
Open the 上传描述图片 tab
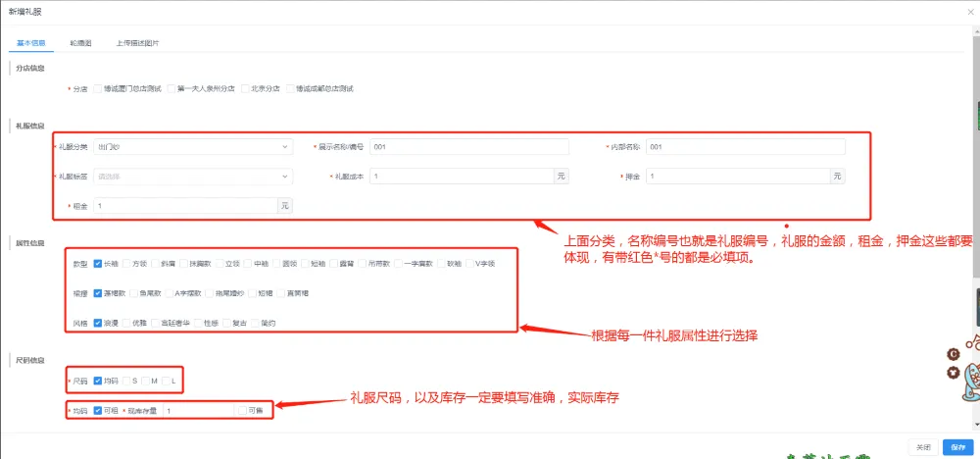[x=137, y=43]
